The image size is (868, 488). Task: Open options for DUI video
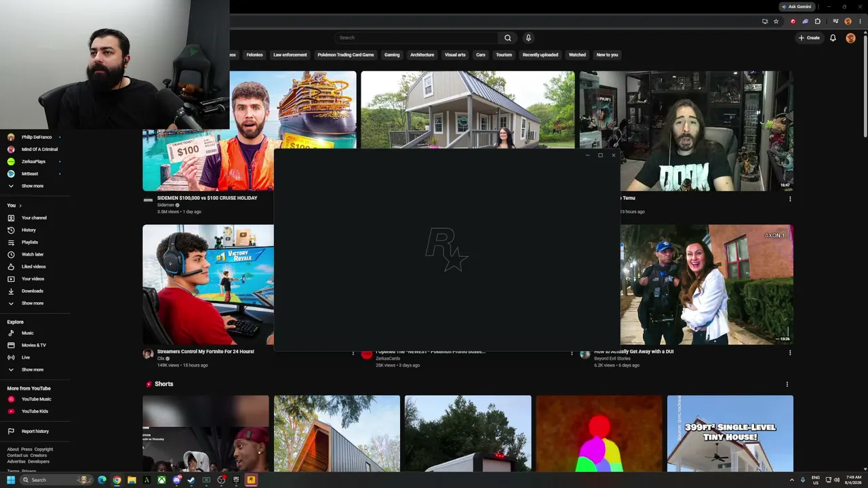click(x=790, y=353)
